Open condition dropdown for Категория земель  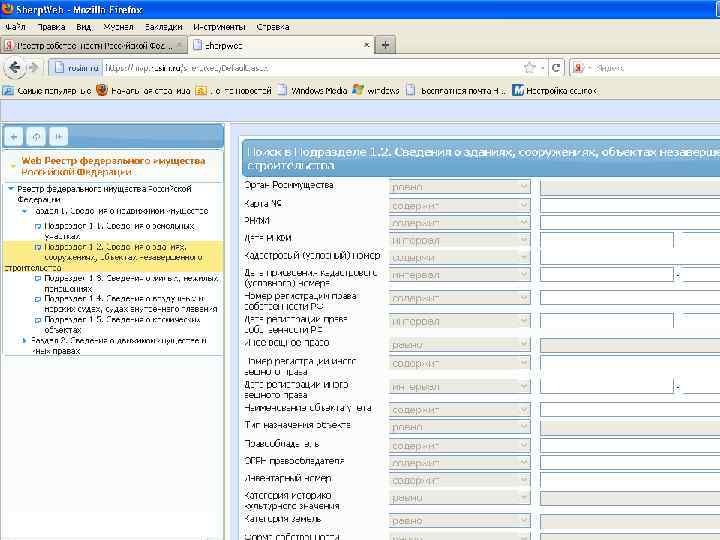[x=460, y=521]
